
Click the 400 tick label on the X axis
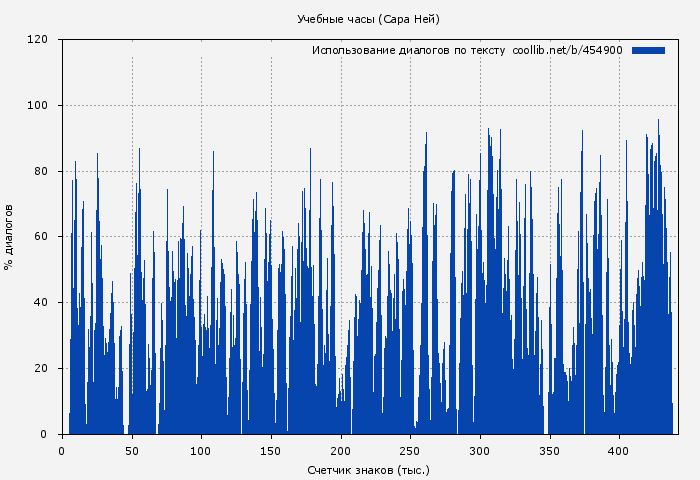click(x=620, y=450)
